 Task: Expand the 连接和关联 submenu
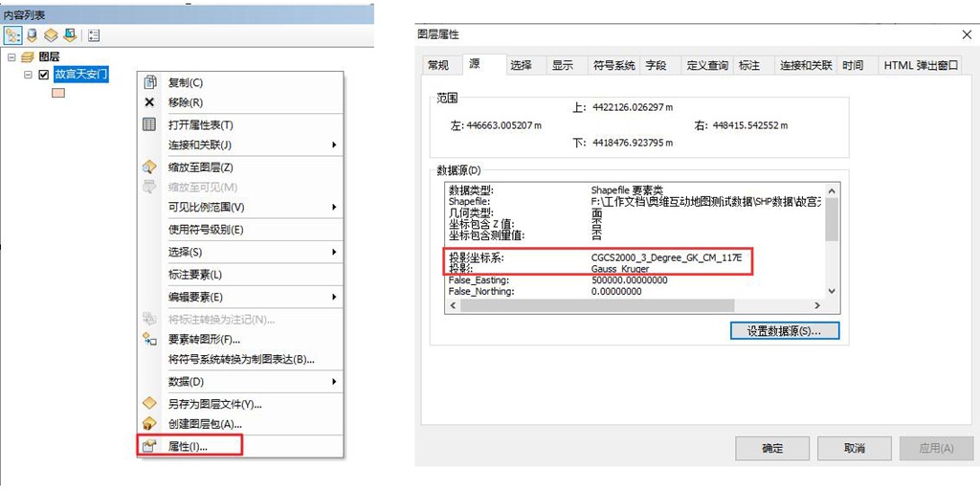[334, 145]
